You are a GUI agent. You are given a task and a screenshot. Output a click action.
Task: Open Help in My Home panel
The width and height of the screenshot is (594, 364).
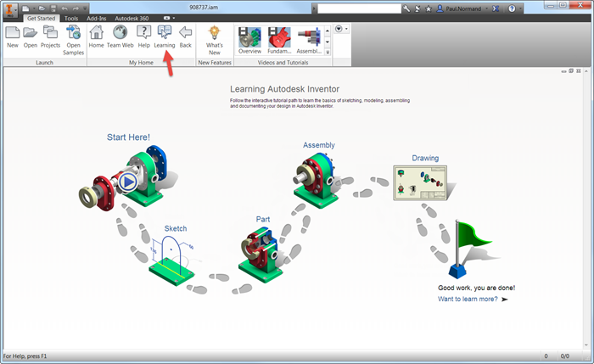tap(144, 36)
